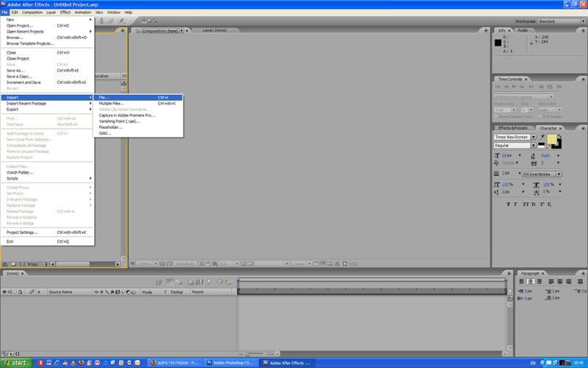Click the baseline shift icon

click(497, 192)
